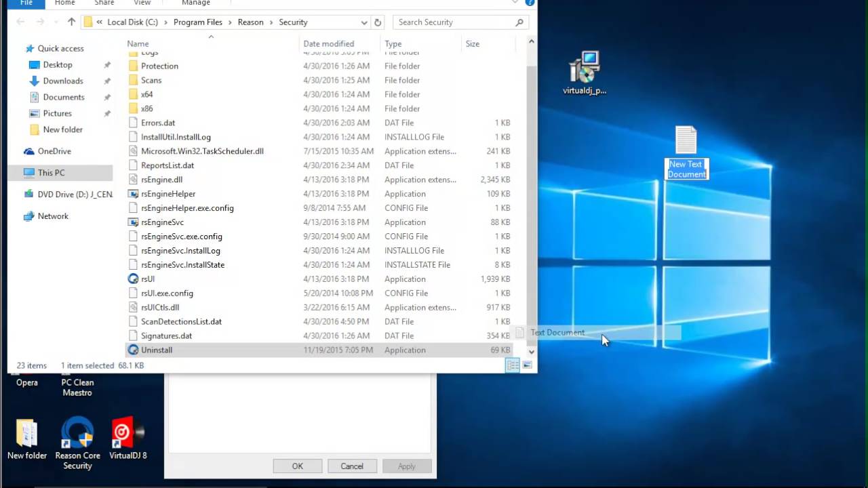Click the Up directory arrow icon
The width and height of the screenshot is (868, 488).
(71, 22)
